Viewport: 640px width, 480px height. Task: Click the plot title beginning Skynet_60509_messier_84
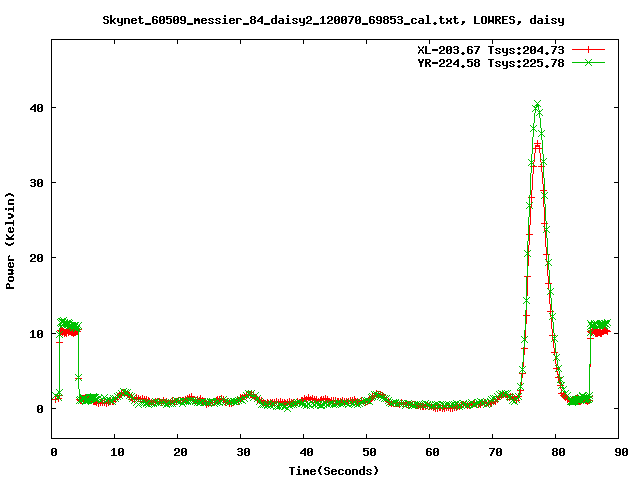point(333,20)
